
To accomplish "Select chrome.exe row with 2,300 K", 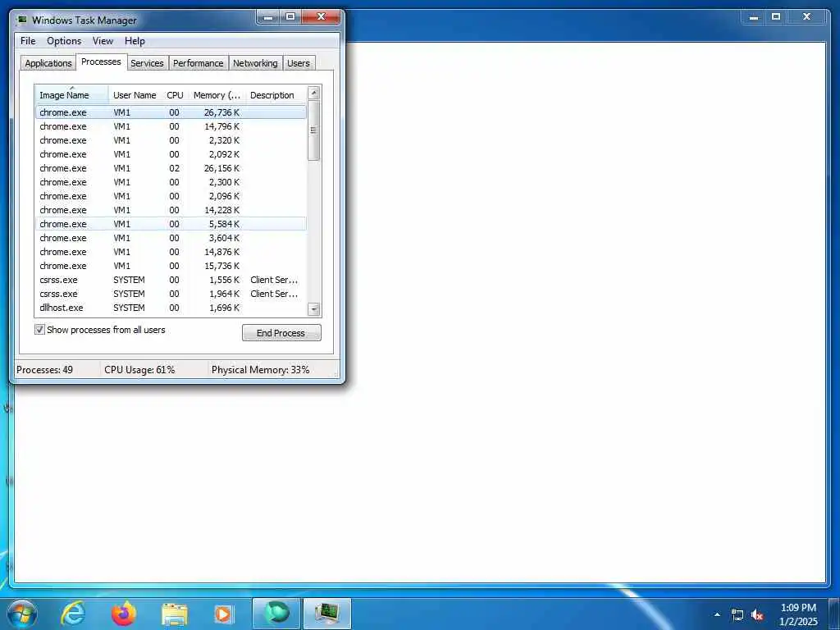I will [x=171, y=182].
